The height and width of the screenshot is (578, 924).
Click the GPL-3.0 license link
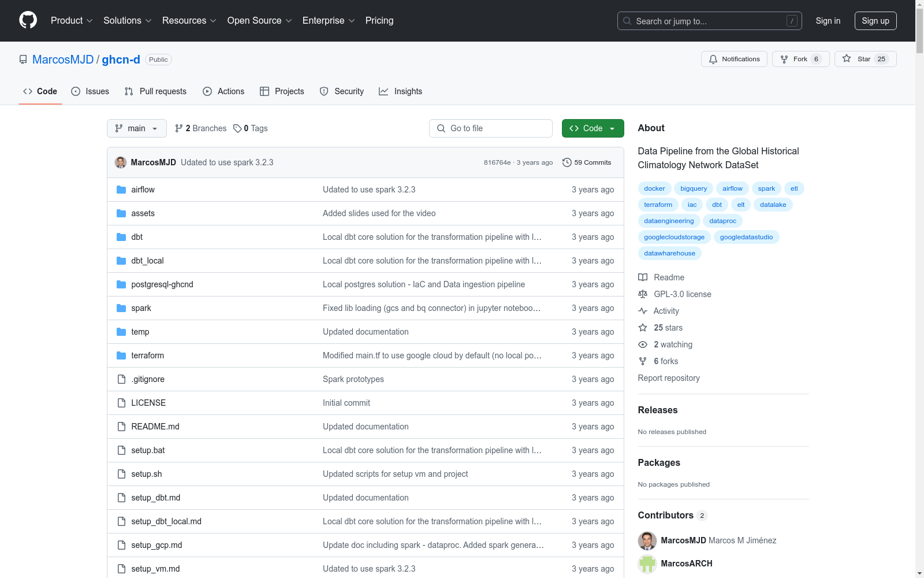pos(683,294)
